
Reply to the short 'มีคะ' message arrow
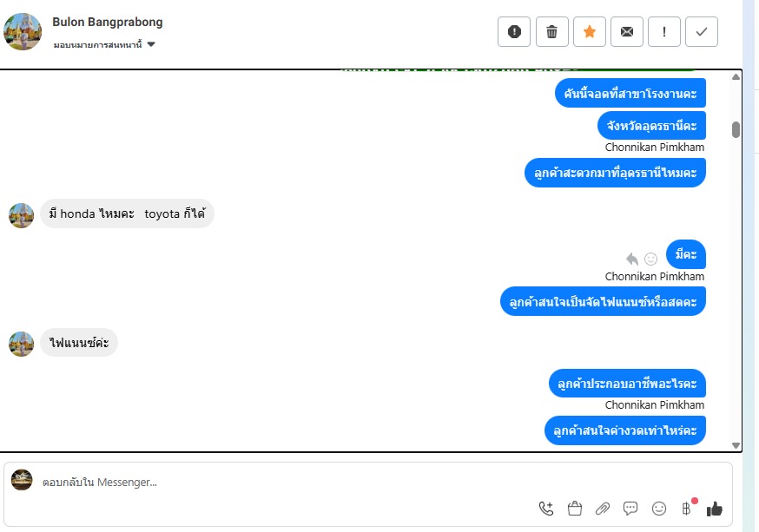632,259
